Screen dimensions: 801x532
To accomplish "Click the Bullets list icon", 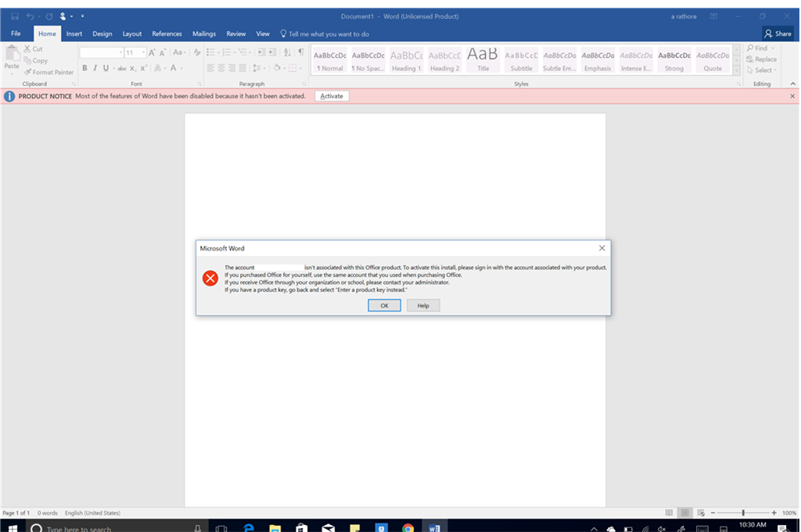I will coord(210,52).
